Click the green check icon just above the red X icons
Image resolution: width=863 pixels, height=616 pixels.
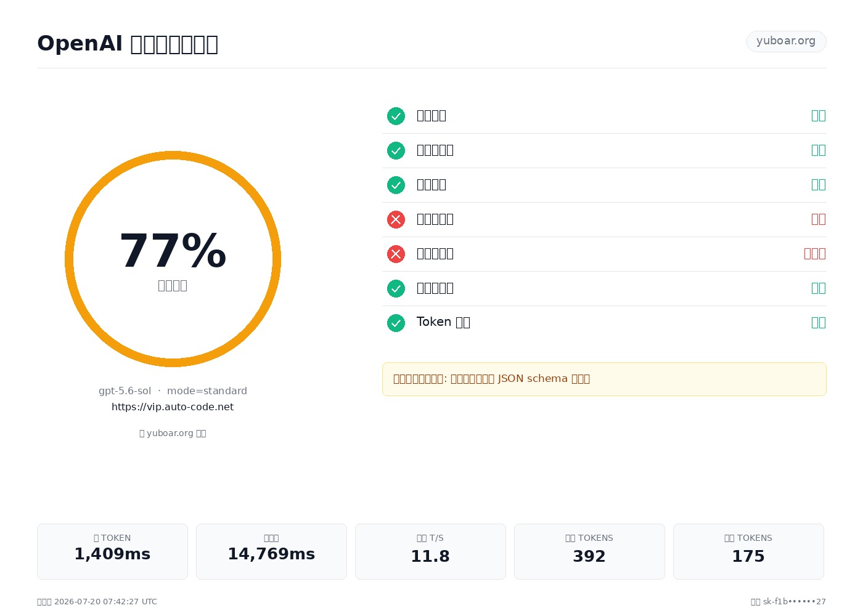point(396,185)
